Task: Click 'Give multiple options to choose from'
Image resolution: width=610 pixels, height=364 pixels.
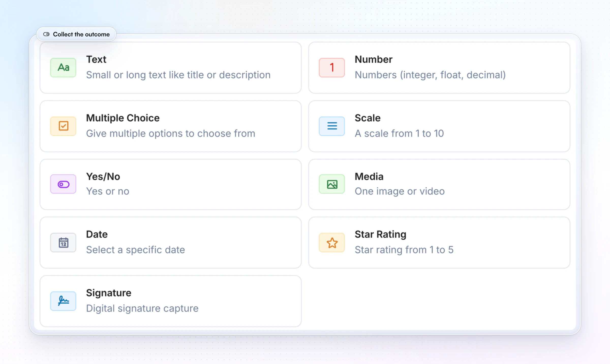Action: click(171, 134)
